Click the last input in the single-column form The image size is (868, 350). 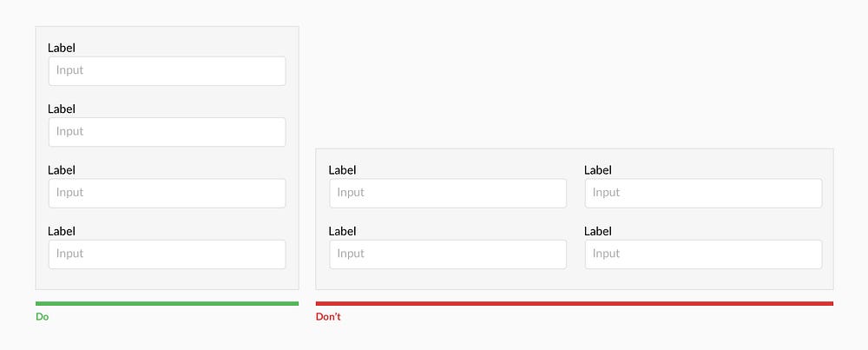(167, 254)
